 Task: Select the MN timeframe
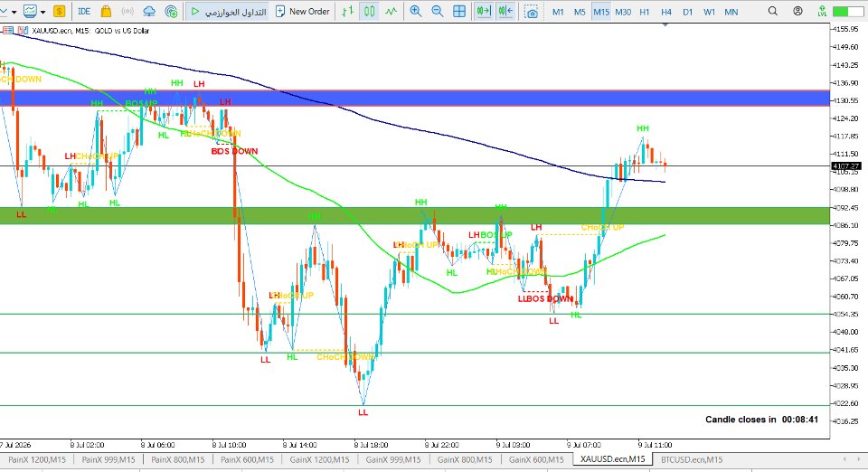click(731, 12)
